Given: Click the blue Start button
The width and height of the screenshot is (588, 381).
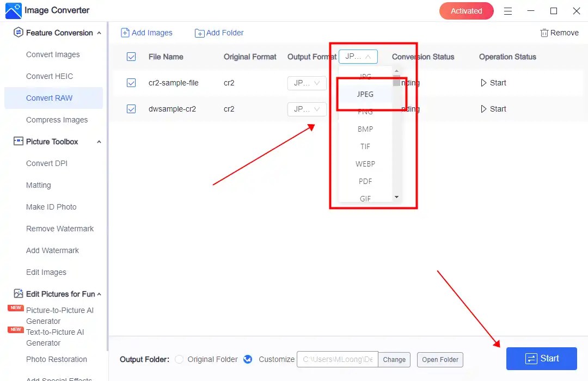Looking at the screenshot, I should pyautogui.click(x=542, y=358).
